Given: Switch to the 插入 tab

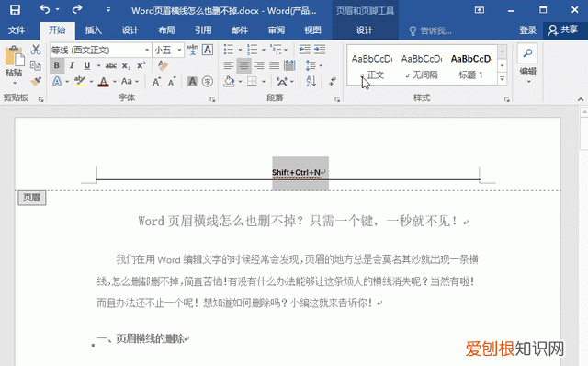Looking at the screenshot, I should [94, 30].
